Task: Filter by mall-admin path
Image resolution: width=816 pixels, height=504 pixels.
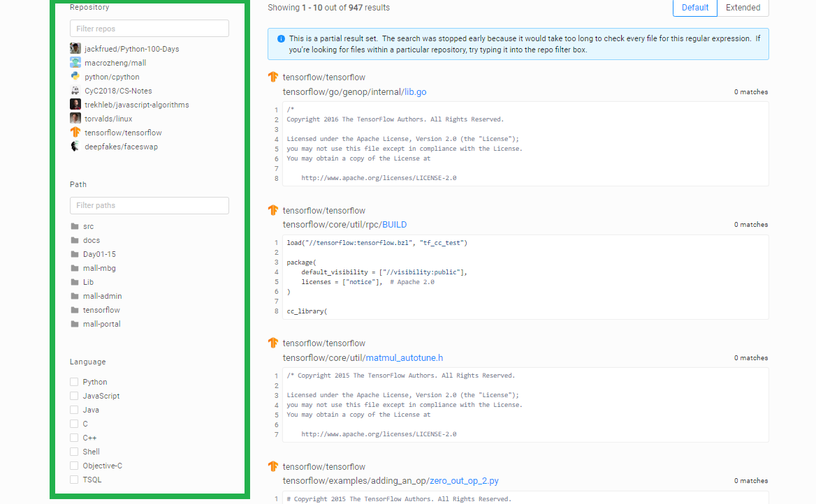Action: [103, 296]
